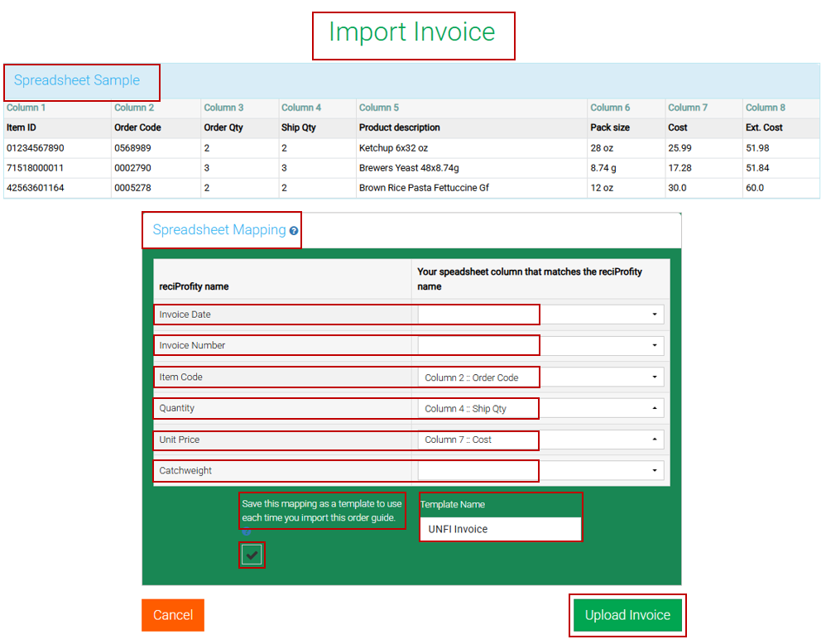Select the Column 2 :: Order Code mapping value

478,377
